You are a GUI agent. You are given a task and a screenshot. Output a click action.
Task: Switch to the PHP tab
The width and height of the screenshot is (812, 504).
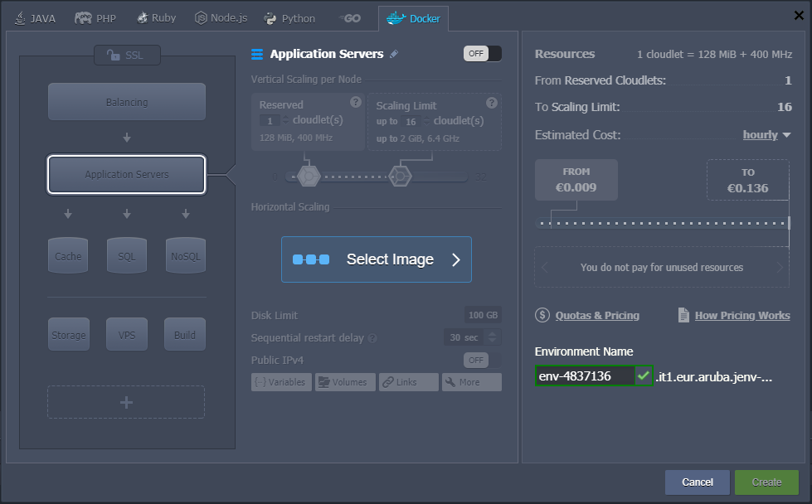95,18
